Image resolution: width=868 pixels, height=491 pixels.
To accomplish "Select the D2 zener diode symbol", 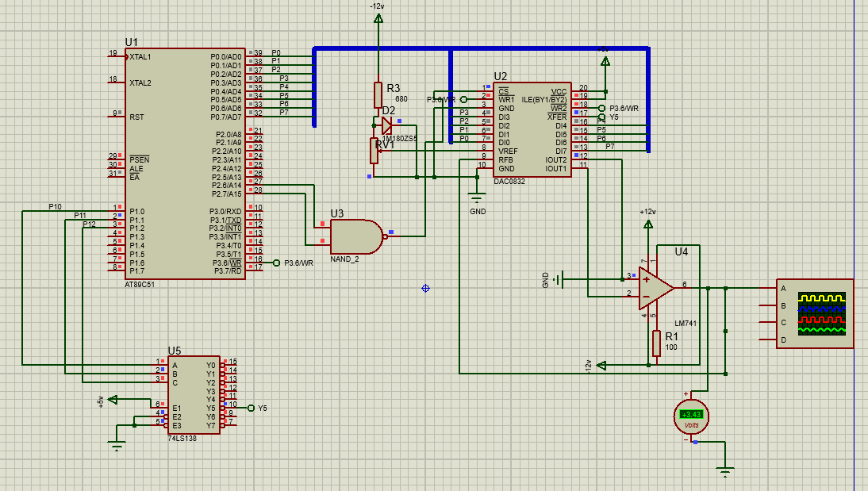I will pyautogui.click(x=386, y=125).
